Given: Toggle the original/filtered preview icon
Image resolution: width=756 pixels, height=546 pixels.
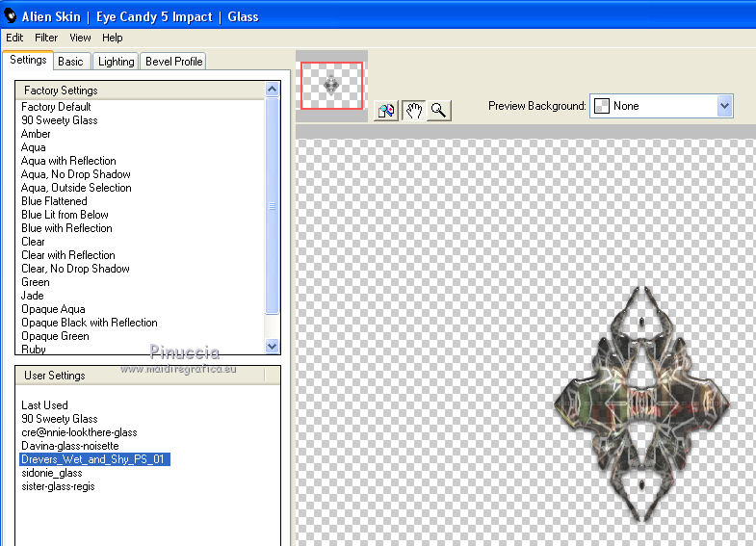Looking at the screenshot, I should click(386, 111).
